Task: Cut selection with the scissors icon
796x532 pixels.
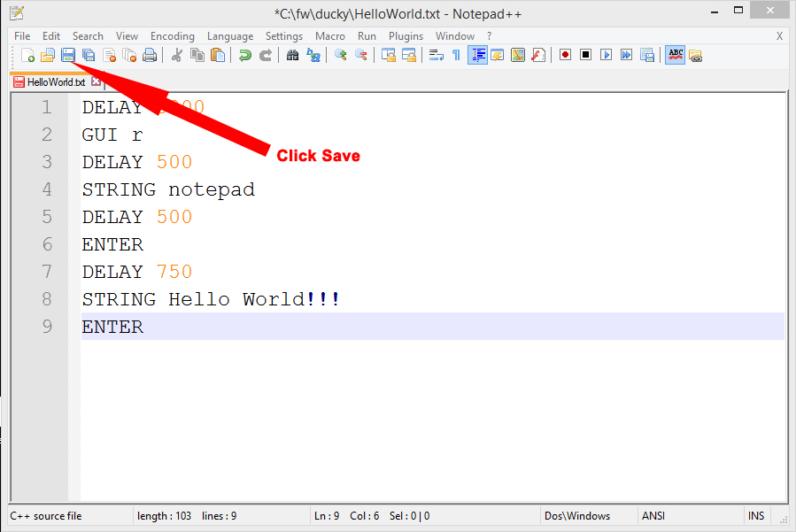Action: point(177,55)
